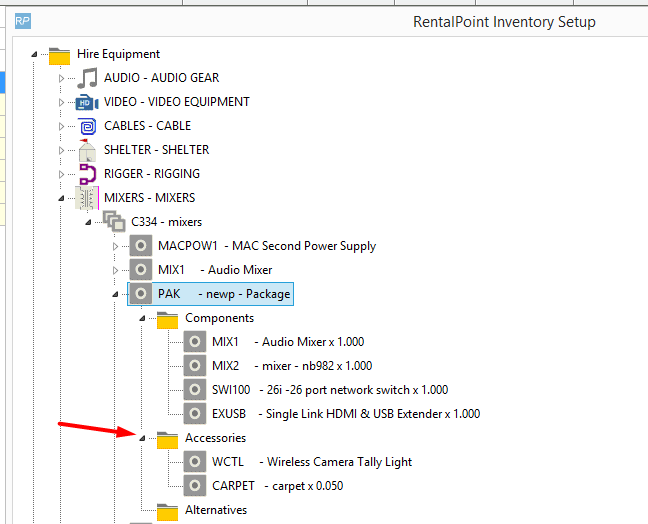
Task: Click the SWI100 network switch icon
Action: (195, 390)
